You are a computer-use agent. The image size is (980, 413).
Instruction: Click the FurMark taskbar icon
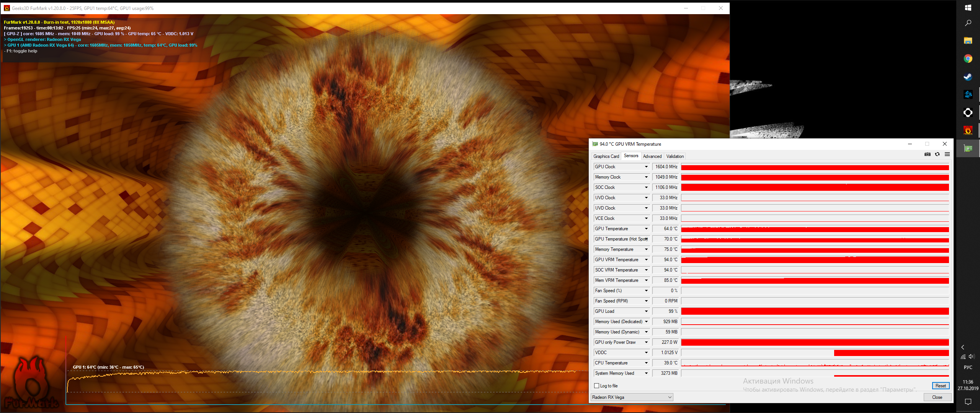coord(968,130)
